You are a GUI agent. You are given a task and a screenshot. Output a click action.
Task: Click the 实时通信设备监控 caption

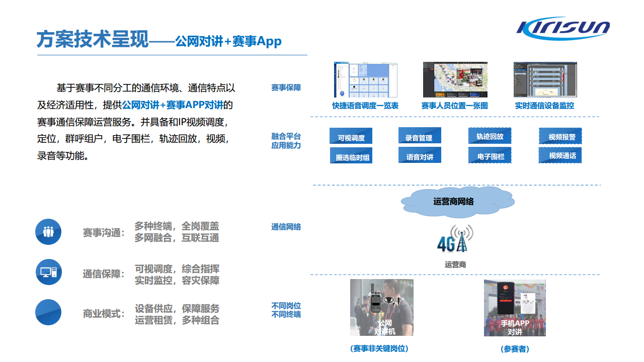coord(544,106)
